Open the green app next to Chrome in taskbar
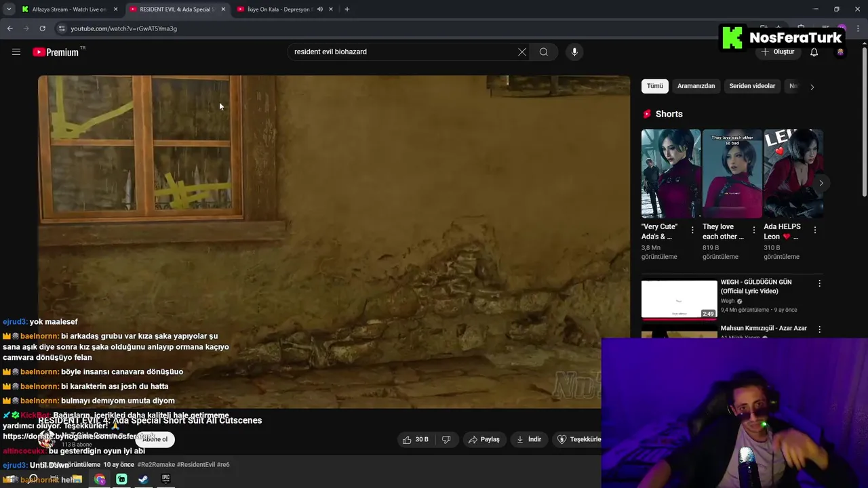 [122, 479]
